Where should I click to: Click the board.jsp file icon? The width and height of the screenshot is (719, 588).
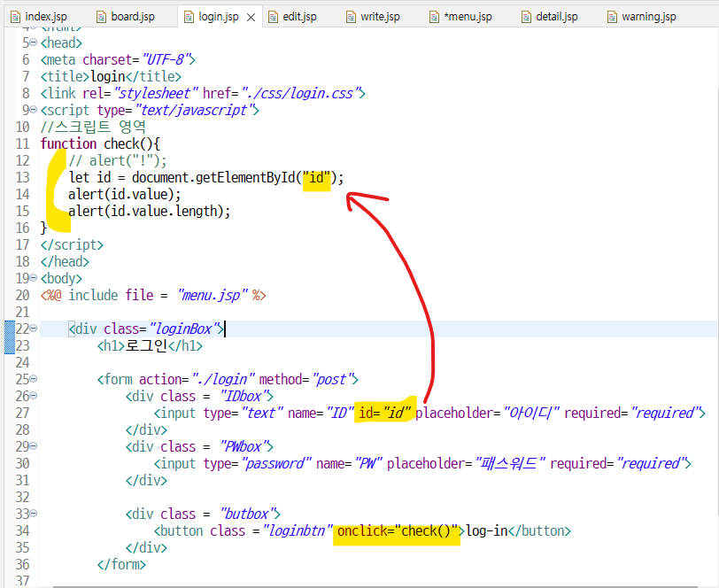click(101, 18)
